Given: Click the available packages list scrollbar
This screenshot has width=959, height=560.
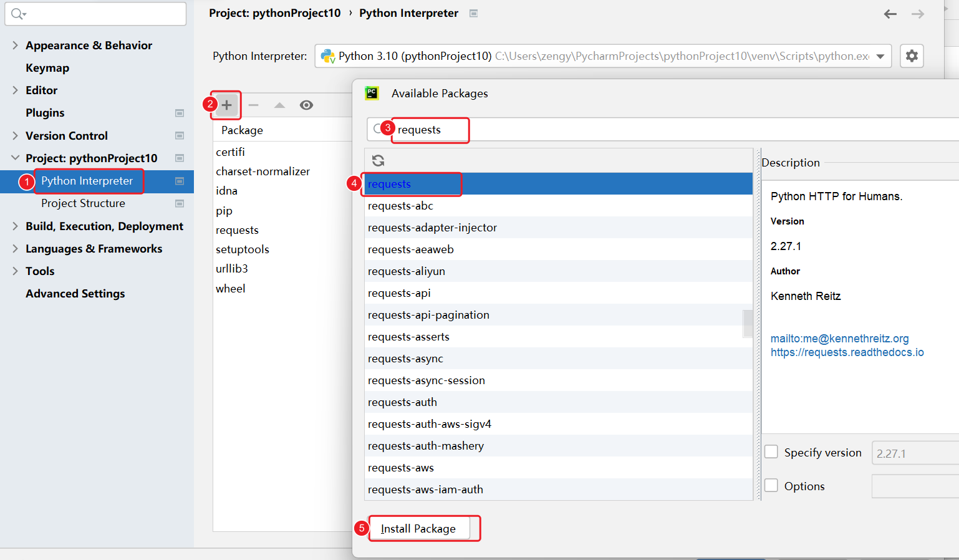Looking at the screenshot, I should click(x=748, y=324).
